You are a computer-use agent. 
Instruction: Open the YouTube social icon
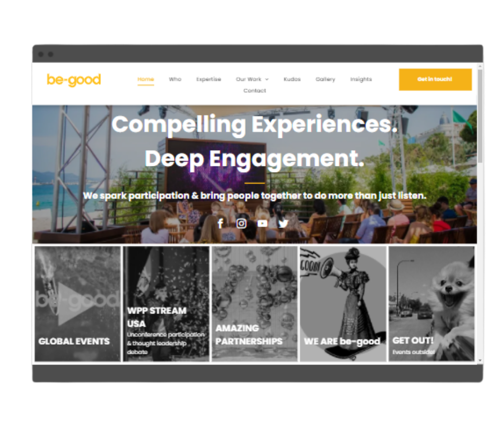(x=262, y=223)
